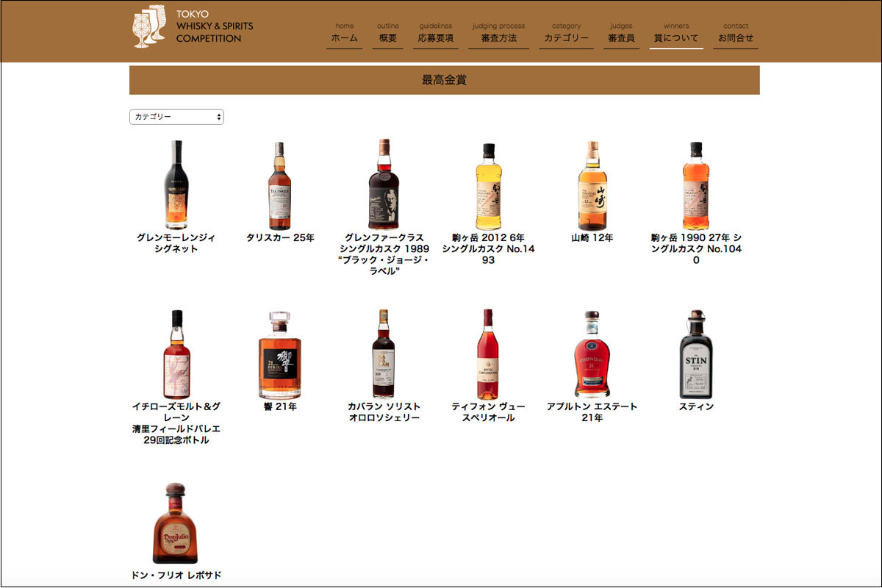Select the スティン gin bottle image
Screen dimensions: 882x588
696,354
